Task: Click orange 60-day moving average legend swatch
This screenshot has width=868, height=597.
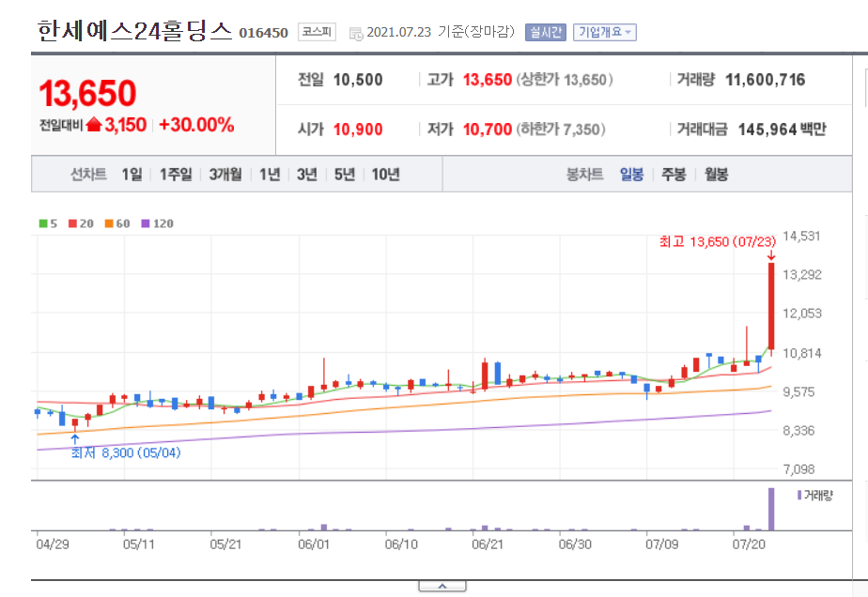Action: (x=109, y=223)
